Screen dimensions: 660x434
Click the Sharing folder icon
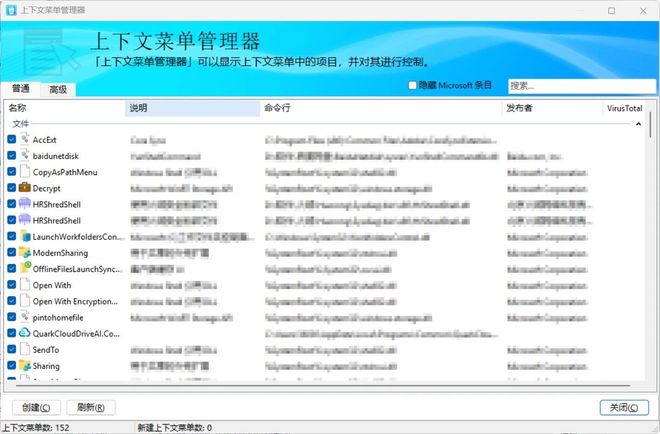pos(25,365)
